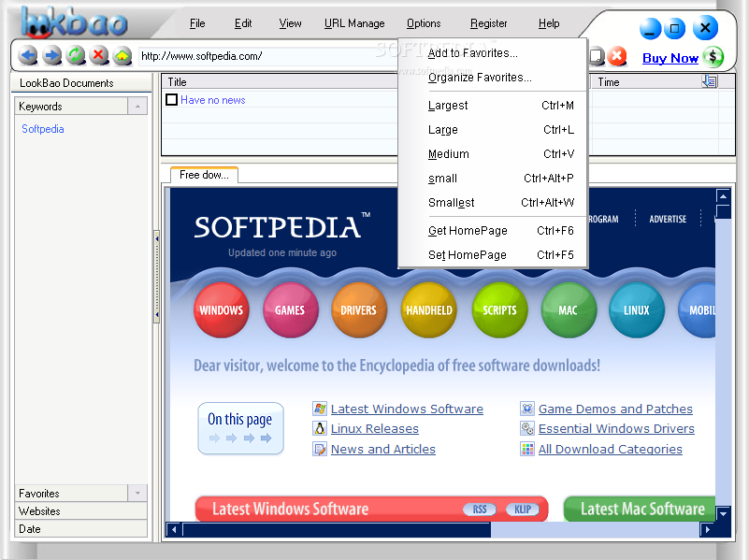749x560 pixels.
Task: Select the Softpedia keyword in the sidebar
Action: coord(42,129)
